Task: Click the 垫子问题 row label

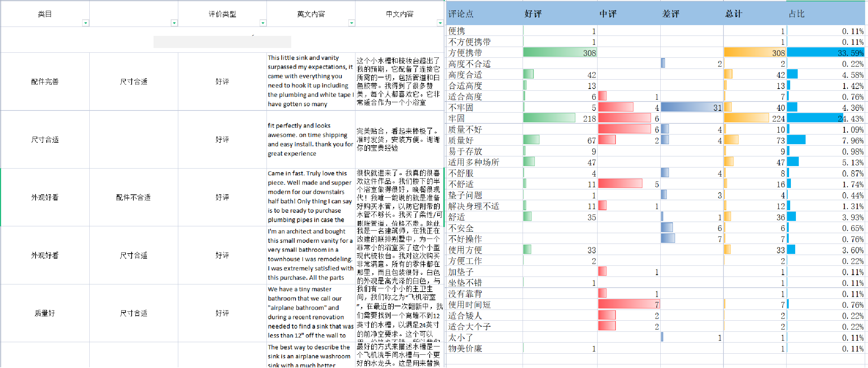Action: [465, 195]
